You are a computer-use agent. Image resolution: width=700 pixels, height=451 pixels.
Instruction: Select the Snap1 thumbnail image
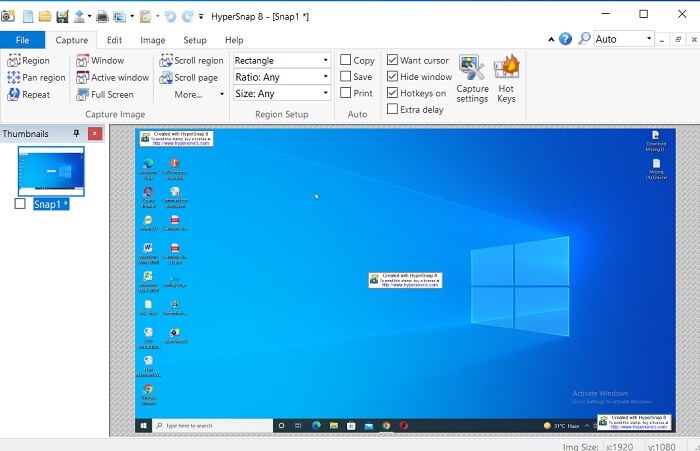click(51, 171)
